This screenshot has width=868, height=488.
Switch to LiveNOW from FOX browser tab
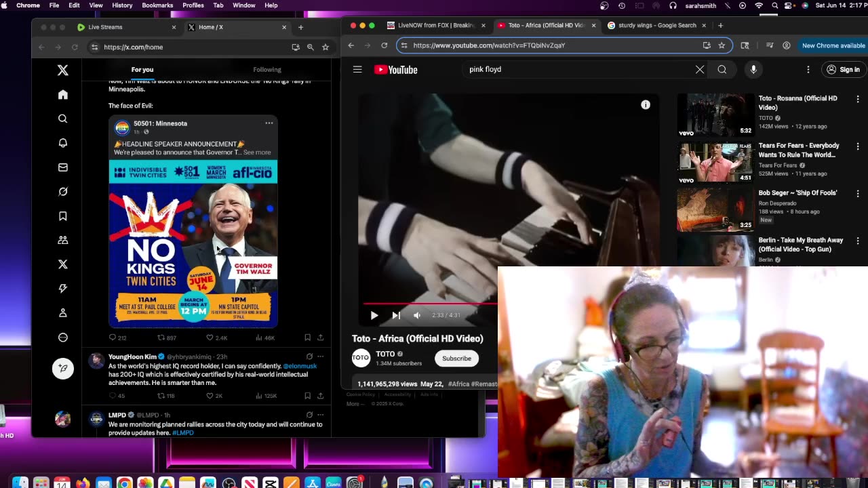pos(435,25)
